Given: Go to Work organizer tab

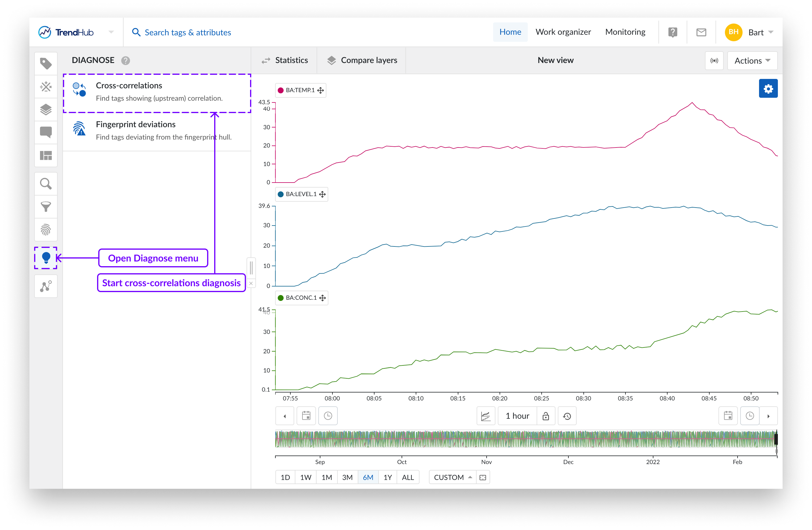Looking at the screenshot, I should tap(563, 32).
